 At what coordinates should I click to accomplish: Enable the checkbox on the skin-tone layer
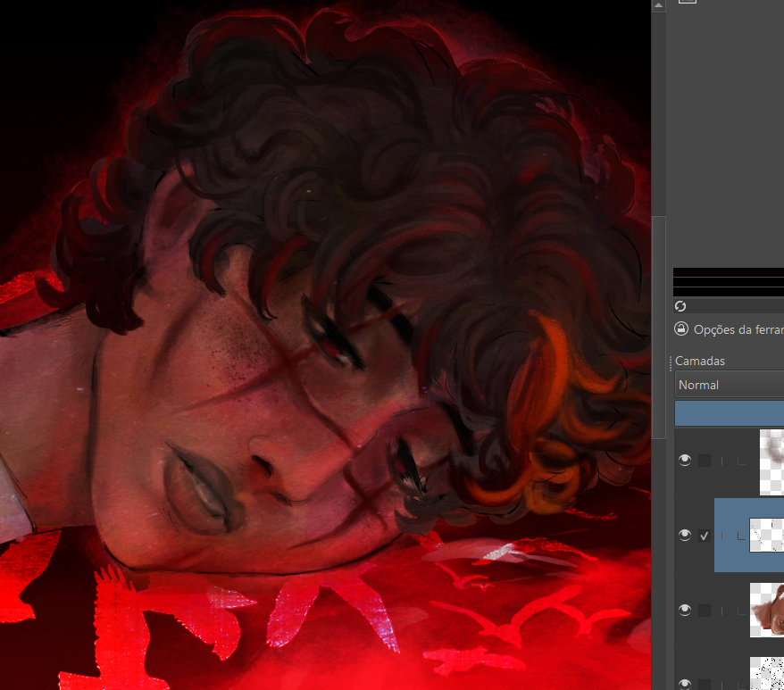(705, 611)
